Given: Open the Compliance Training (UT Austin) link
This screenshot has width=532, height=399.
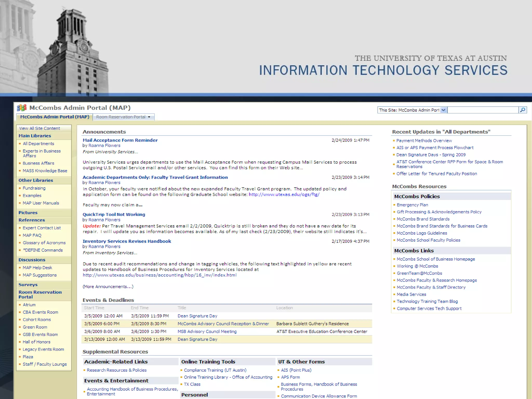Looking at the screenshot, I should click(x=215, y=370).
